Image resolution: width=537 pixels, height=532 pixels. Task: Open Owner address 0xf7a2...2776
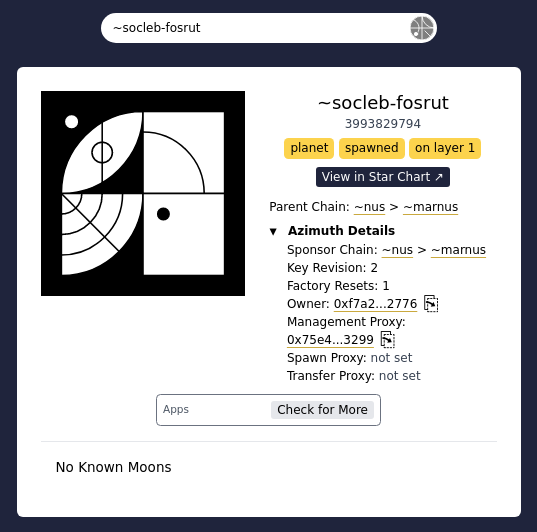tap(375, 304)
